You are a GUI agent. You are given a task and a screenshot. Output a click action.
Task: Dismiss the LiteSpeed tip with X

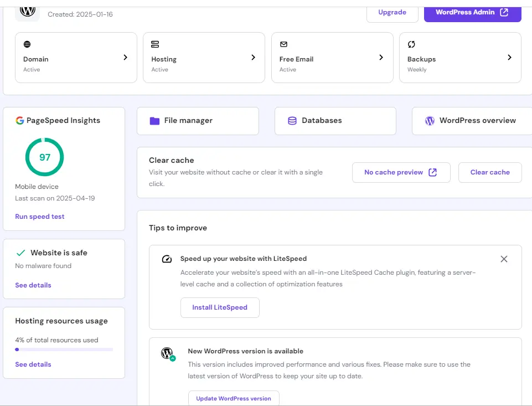point(504,259)
